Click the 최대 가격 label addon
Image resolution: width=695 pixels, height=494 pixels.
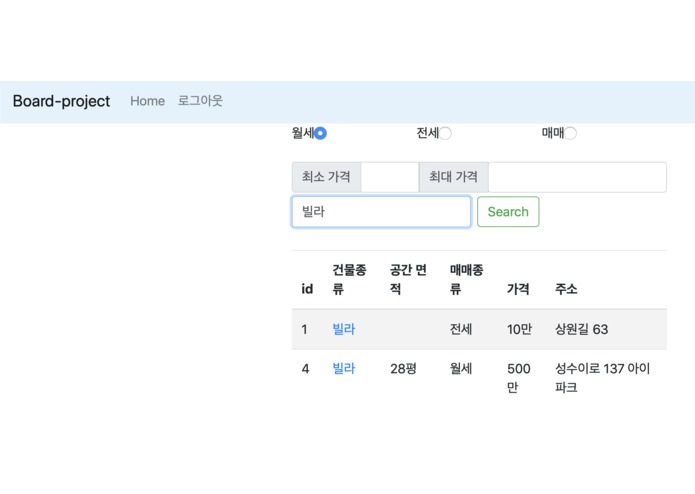coord(453,177)
